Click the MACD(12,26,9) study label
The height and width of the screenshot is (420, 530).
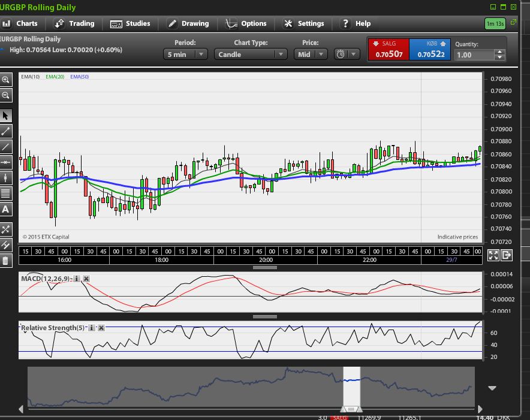pyautogui.click(x=46, y=279)
